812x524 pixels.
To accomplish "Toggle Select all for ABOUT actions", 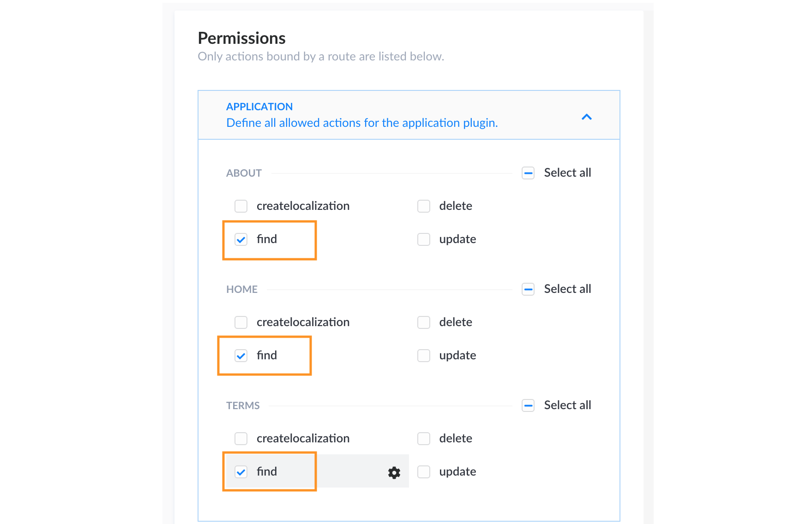I will pyautogui.click(x=528, y=173).
